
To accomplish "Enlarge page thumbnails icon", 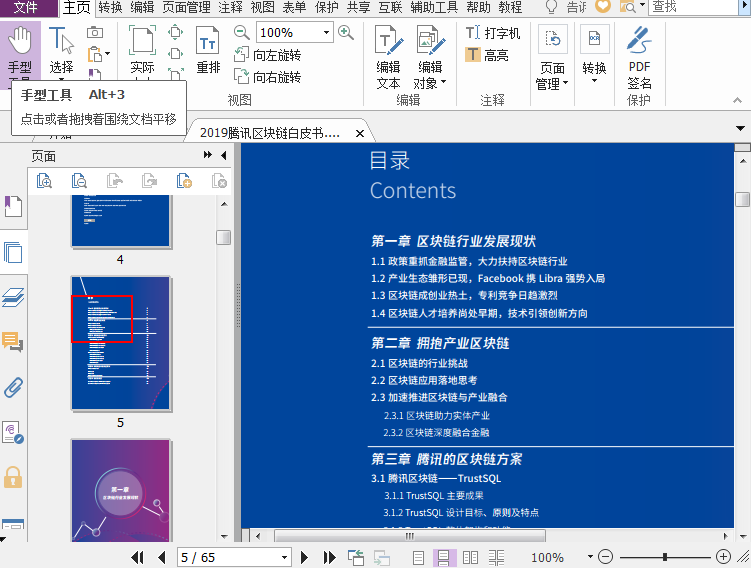I will [44, 181].
